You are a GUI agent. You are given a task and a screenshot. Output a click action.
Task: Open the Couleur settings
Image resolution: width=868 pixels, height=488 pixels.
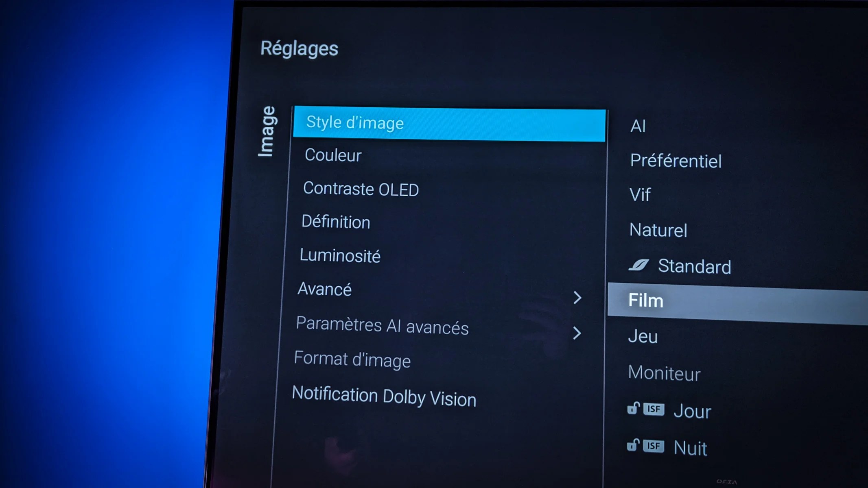tap(332, 155)
